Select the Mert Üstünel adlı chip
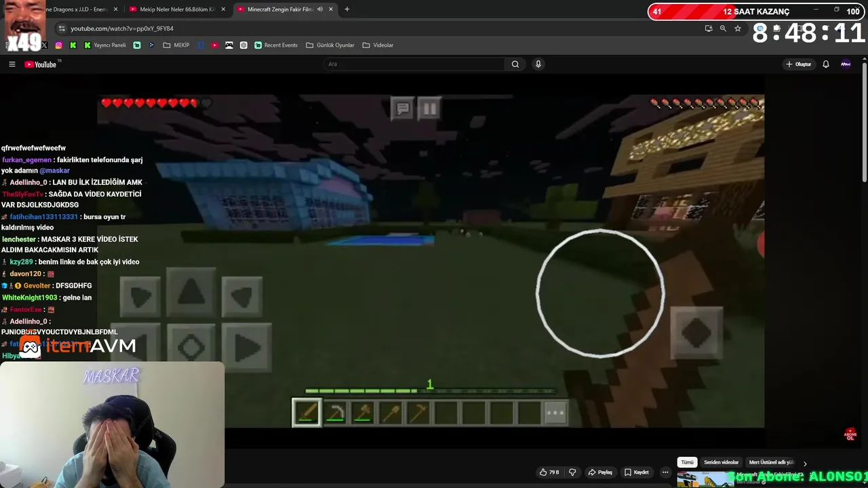 [771, 462]
